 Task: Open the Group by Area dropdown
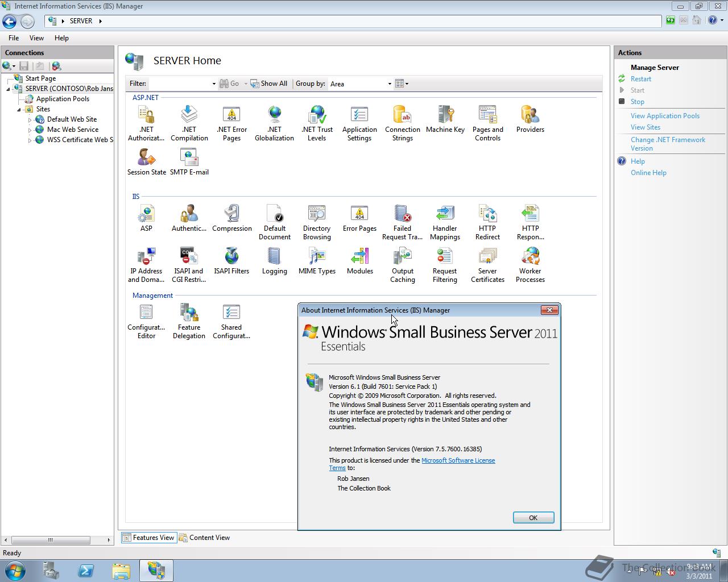click(390, 84)
